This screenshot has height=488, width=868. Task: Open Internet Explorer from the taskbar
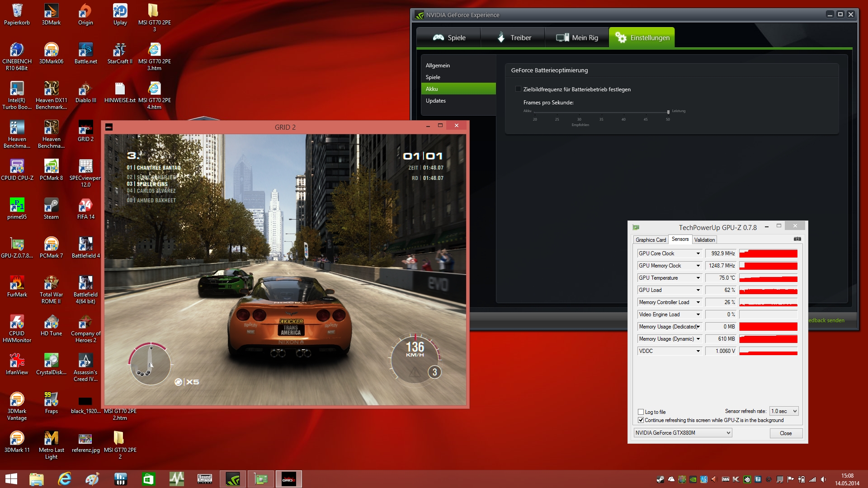[65, 479]
